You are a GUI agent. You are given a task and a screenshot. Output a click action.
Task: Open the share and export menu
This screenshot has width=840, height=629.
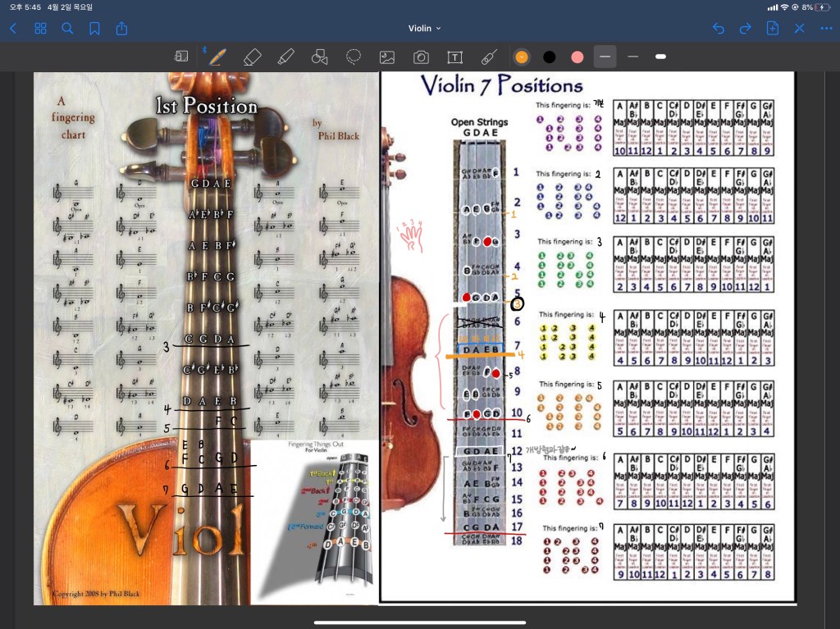121,28
